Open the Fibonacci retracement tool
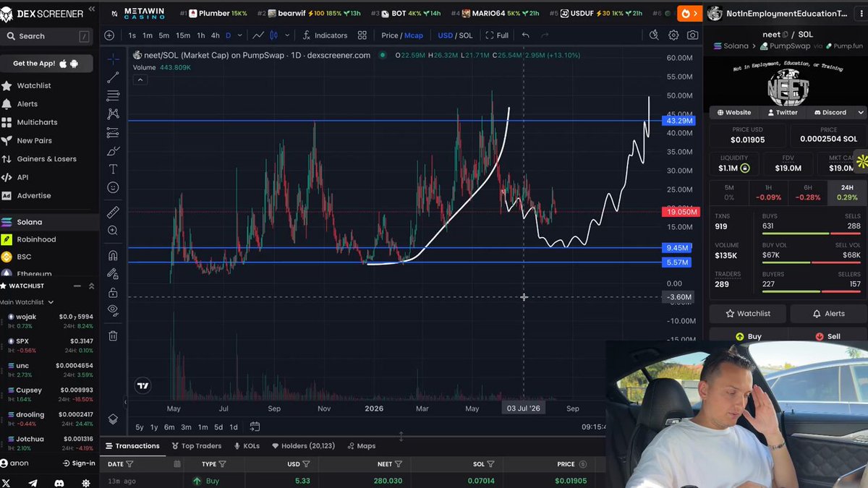This screenshot has height=488, width=868. pos(113,95)
